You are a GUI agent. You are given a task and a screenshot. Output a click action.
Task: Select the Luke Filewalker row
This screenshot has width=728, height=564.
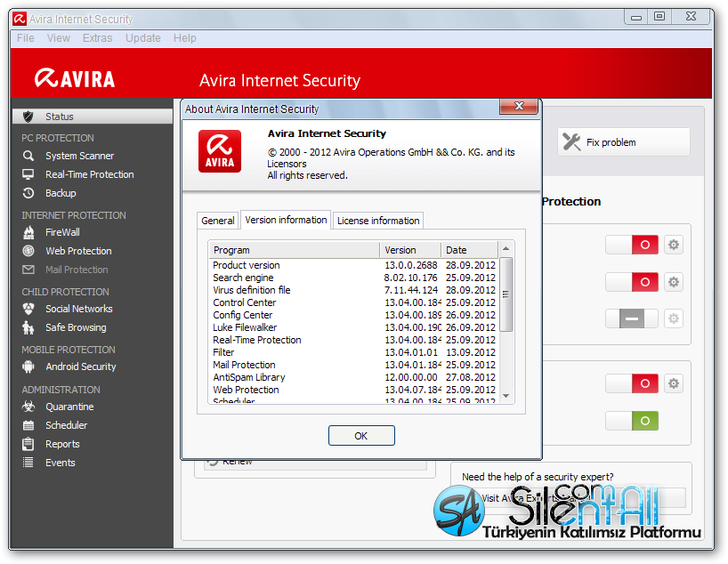coord(355,327)
